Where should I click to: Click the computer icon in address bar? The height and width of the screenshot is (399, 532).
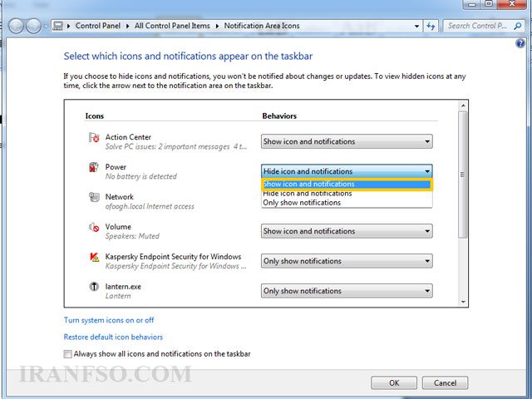(58, 26)
